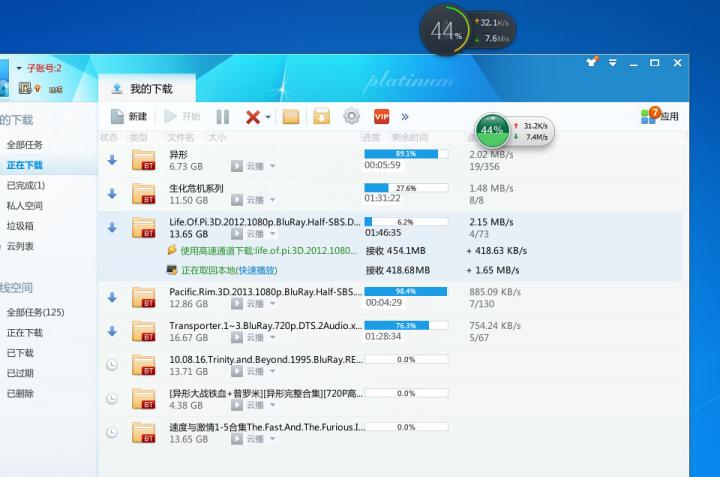The image size is (720, 477).
Task: Click file name Transporter.1~3.BluRay.720p.DTS.2Audio
Action: point(265,325)
